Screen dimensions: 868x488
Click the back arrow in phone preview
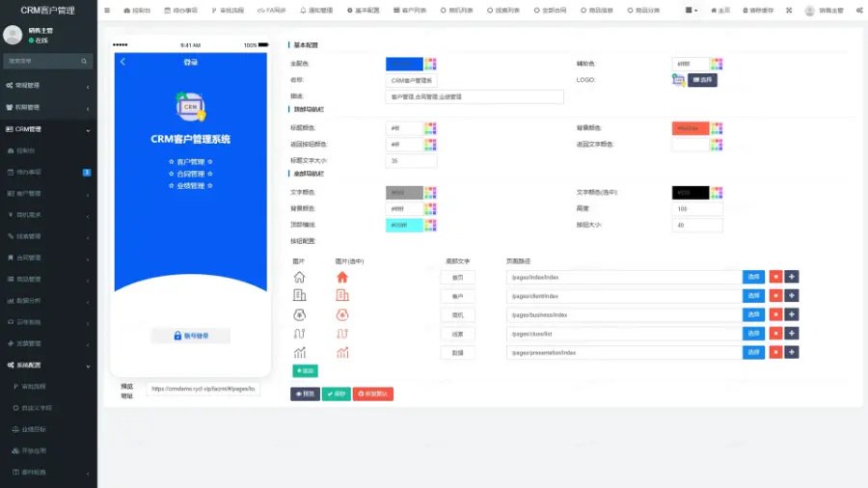click(x=122, y=62)
